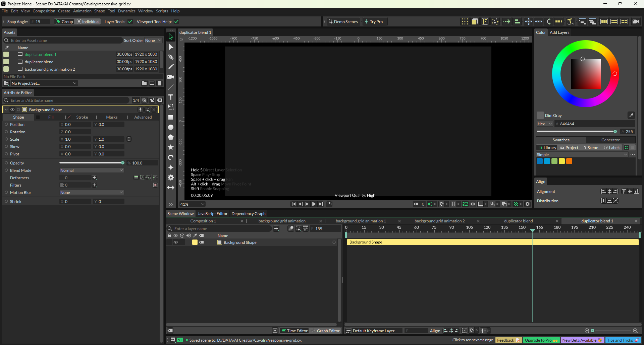
Task: Pick the Star shape tool
Action: click(171, 147)
